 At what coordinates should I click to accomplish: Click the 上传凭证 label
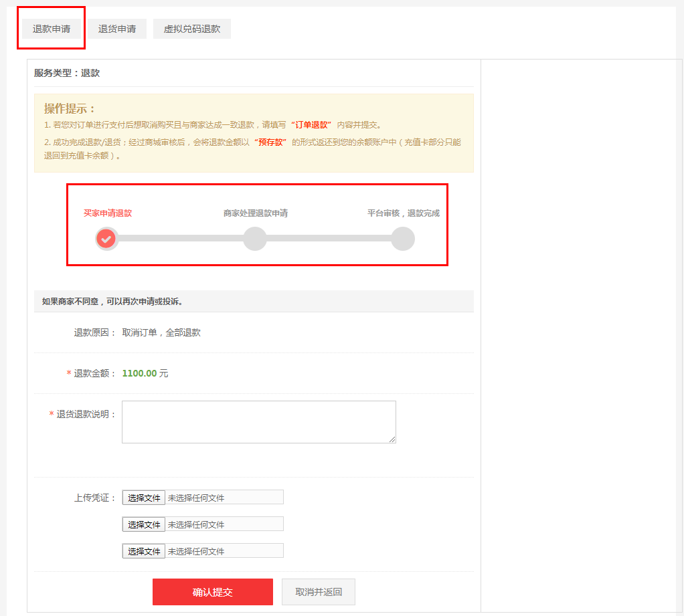pyautogui.click(x=94, y=498)
